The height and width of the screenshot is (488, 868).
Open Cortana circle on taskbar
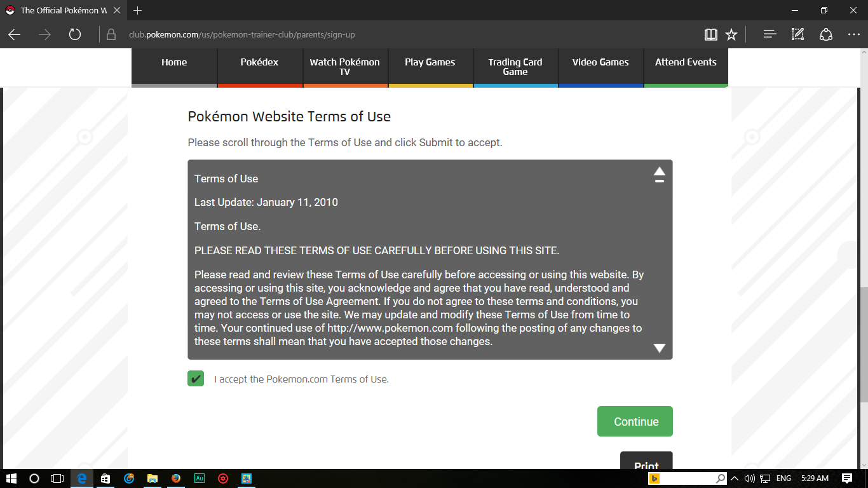pyautogui.click(x=34, y=478)
